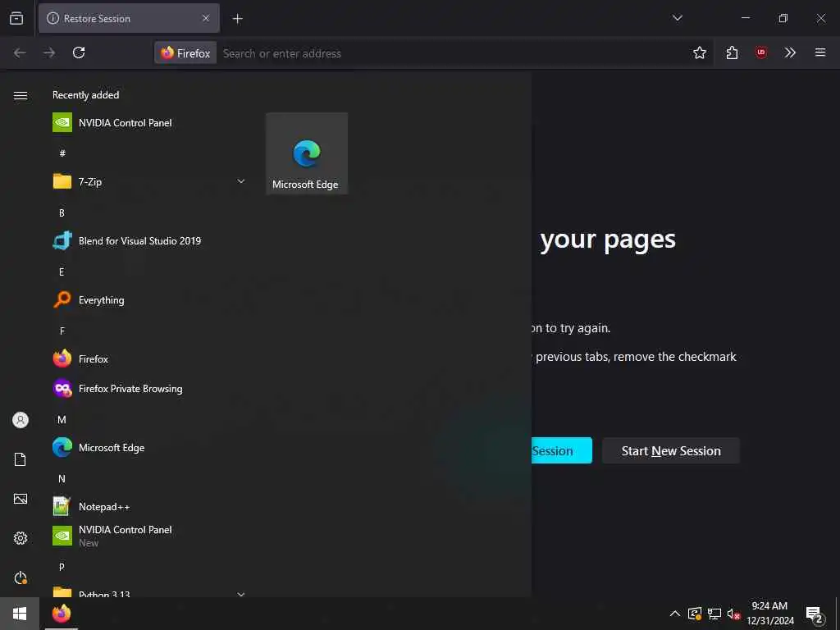Viewport: 840px width, 630px height.
Task: Click the letter F section header
Action: coord(62,331)
